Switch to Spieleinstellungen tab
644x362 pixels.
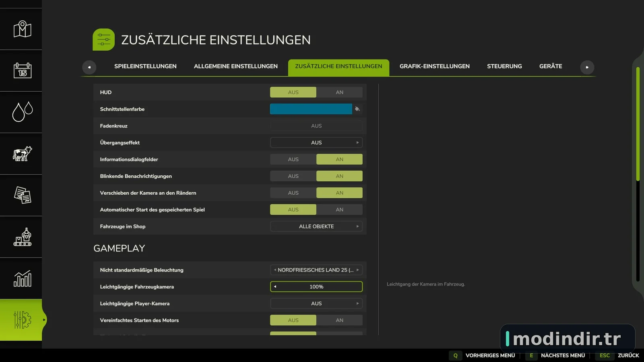(x=145, y=66)
